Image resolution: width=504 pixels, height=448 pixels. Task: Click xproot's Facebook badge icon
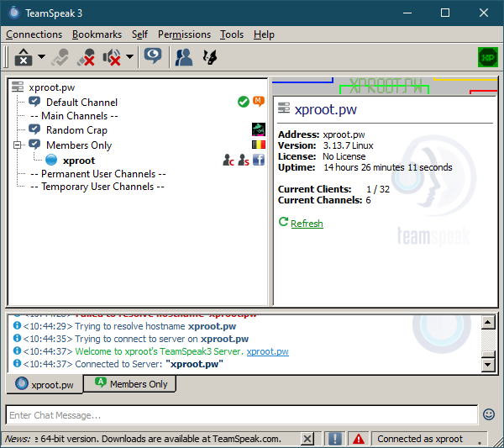pyautogui.click(x=259, y=160)
